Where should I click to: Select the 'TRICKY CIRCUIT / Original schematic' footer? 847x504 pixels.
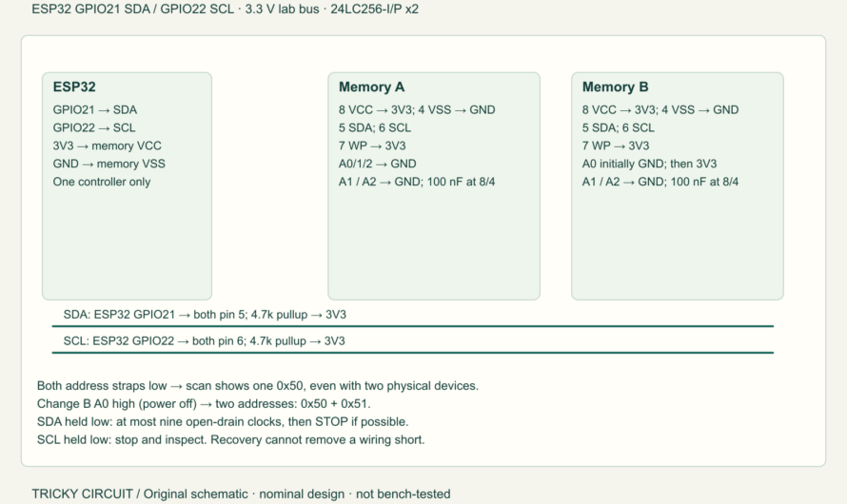[241, 494]
